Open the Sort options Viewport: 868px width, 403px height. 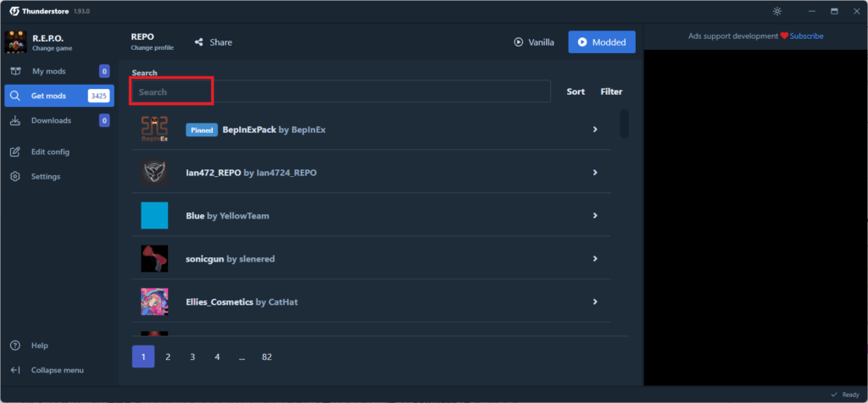(576, 91)
